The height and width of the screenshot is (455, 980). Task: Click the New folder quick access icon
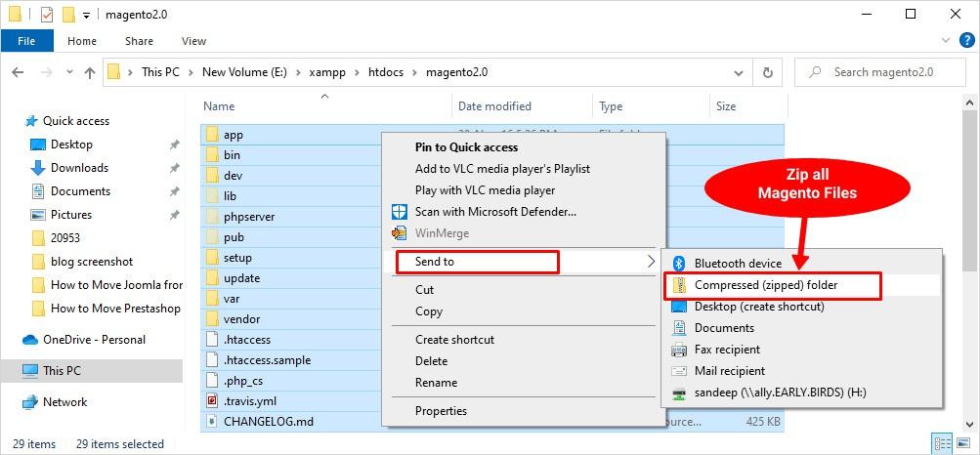(x=69, y=14)
